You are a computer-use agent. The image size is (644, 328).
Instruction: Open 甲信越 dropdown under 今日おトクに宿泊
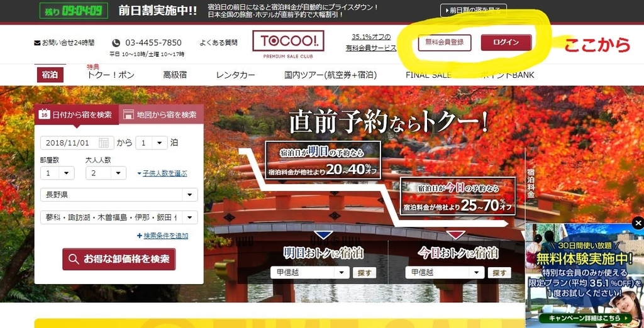[x=445, y=273]
